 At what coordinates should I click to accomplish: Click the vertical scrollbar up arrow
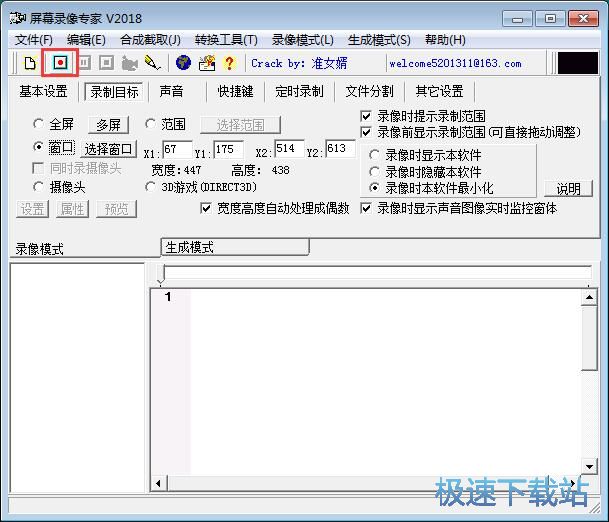coord(589,298)
